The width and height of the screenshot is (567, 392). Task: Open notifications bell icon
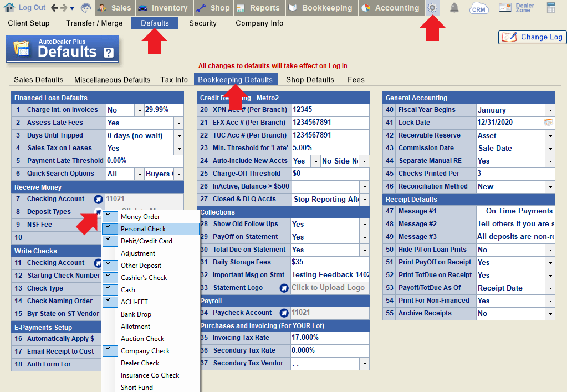454,8
